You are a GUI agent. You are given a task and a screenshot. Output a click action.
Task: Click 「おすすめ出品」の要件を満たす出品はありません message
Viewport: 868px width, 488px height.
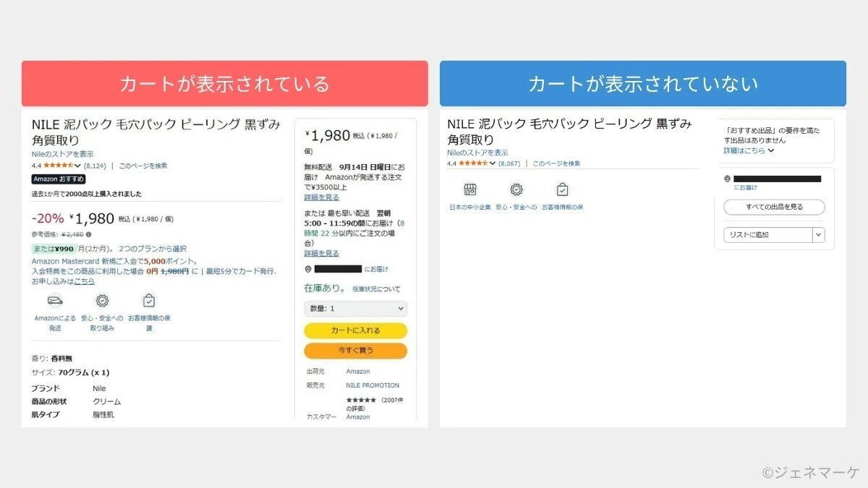[x=773, y=136]
